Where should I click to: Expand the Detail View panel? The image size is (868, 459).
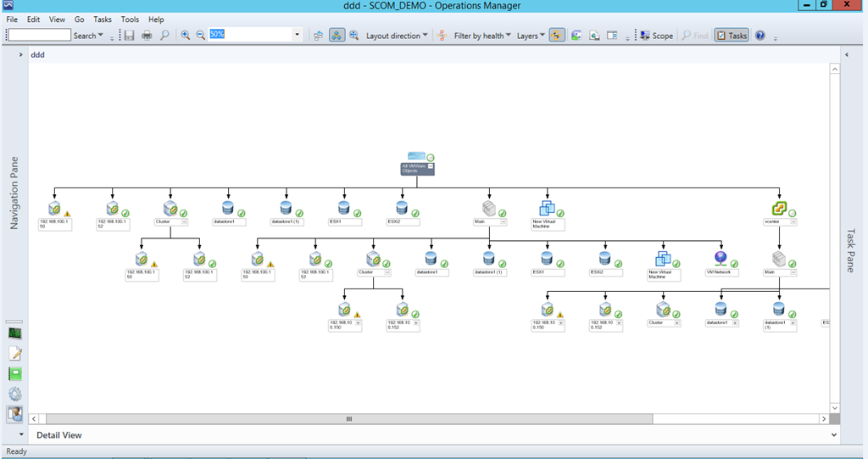[x=834, y=435]
